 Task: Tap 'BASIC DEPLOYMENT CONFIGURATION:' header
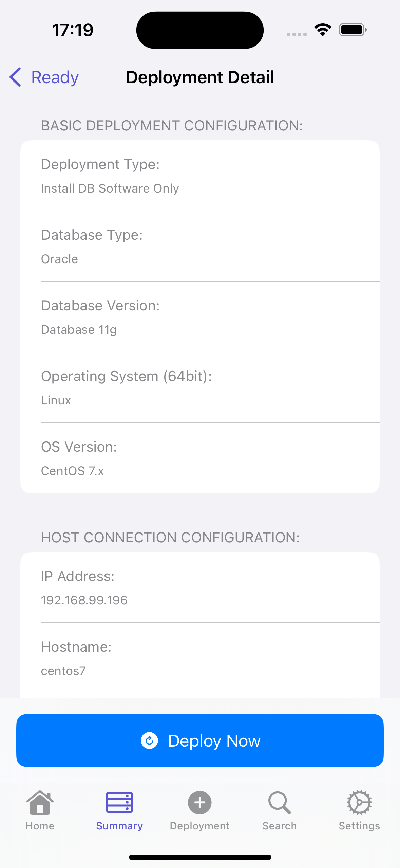click(172, 126)
